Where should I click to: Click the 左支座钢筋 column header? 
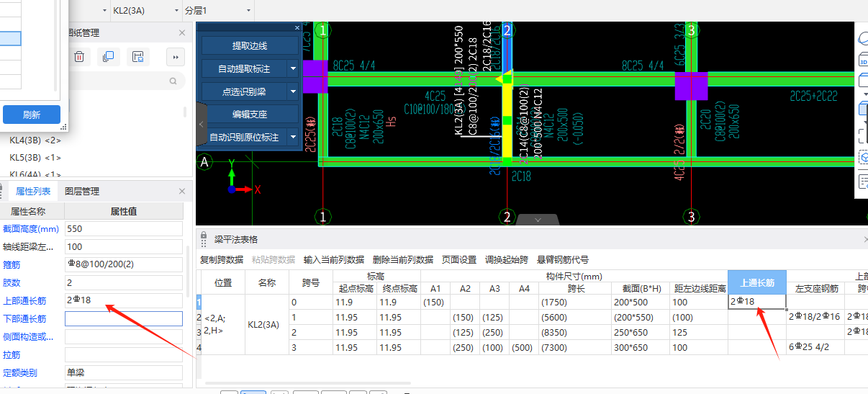[815, 288]
